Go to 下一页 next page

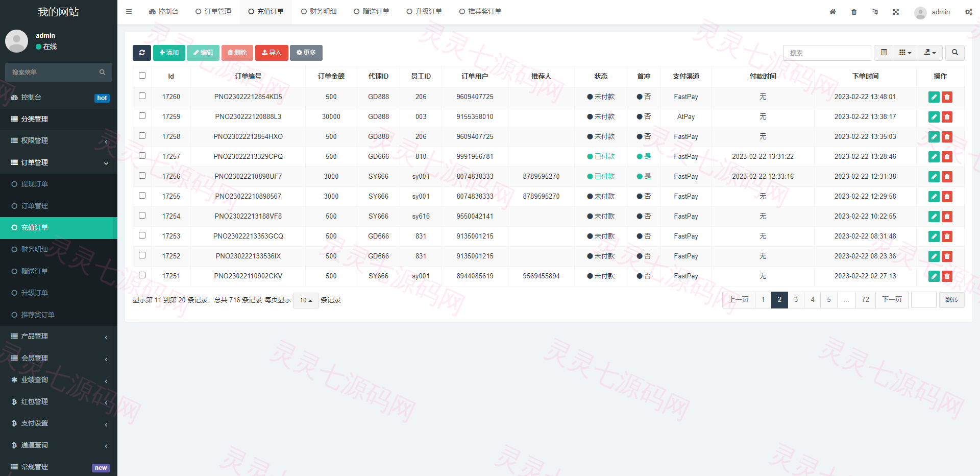click(892, 300)
